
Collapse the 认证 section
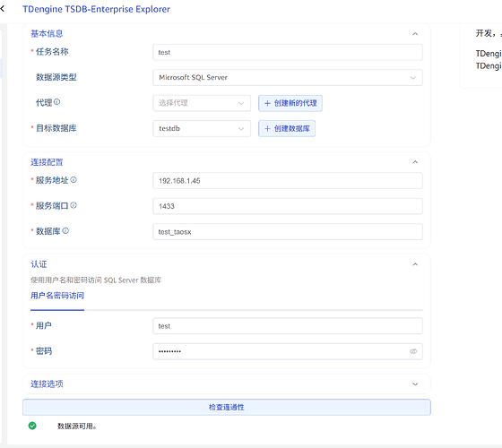pyautogui.click(x=415, y=264)
